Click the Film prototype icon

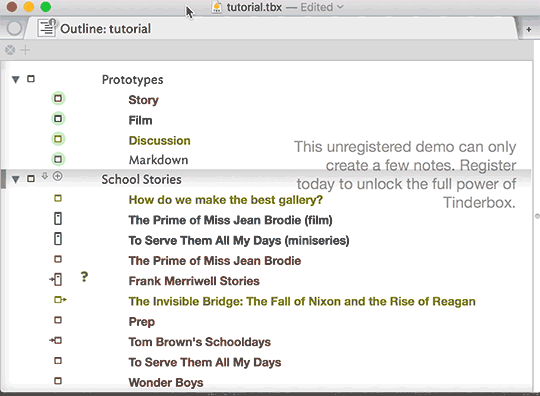[58, 119]
